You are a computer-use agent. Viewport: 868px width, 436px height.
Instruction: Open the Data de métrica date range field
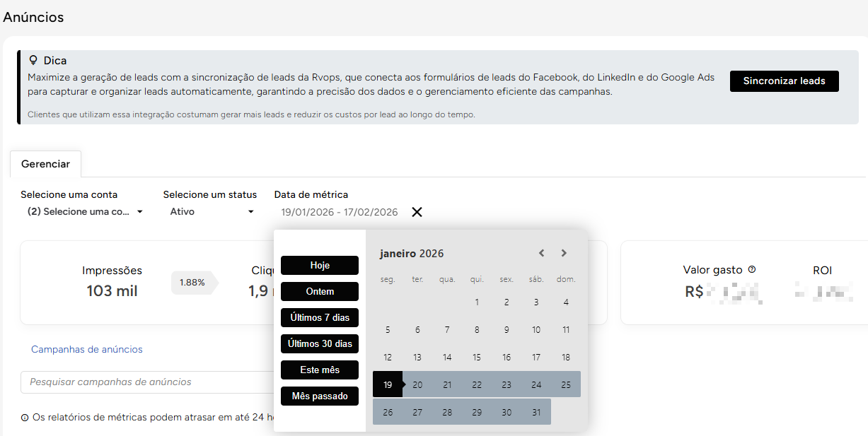point(339,212)
